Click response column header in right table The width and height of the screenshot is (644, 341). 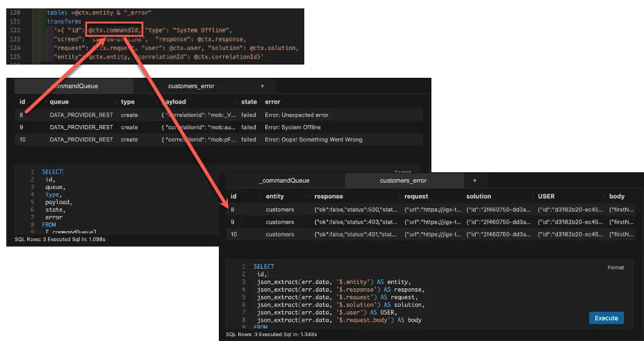coord(329,197)
